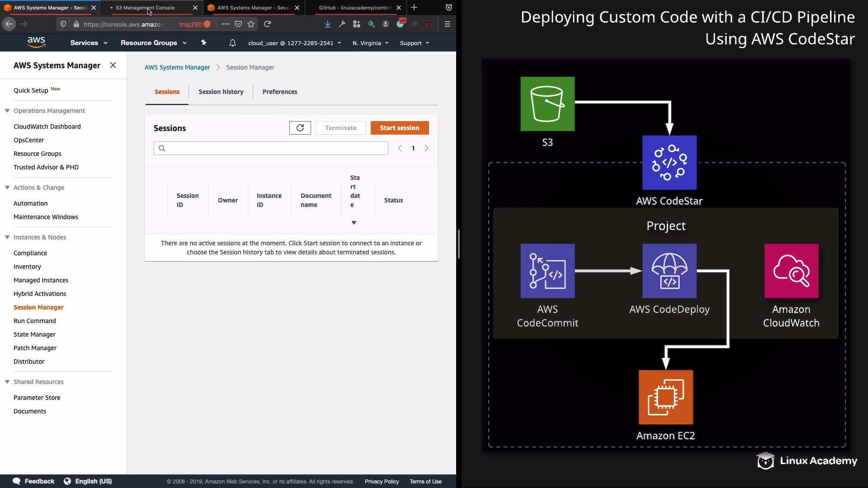Switch to S3 Management Console tab
The image size is (868, 488).
point(145,8)
